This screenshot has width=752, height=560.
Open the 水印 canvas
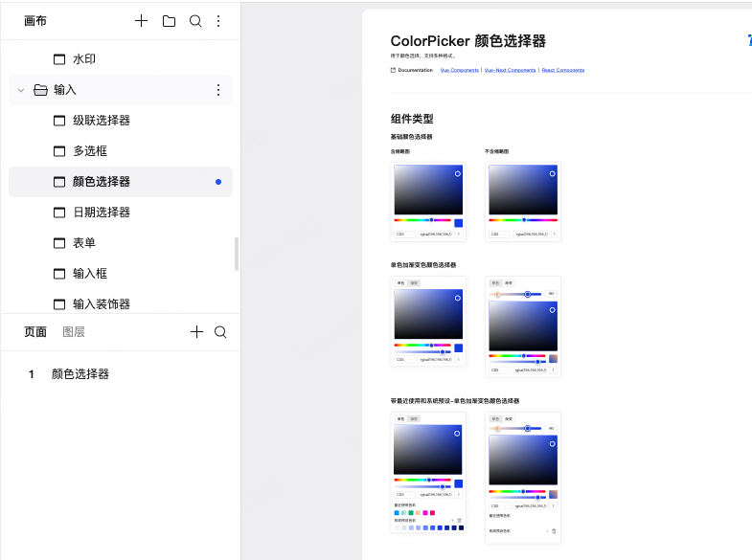pyautogui.click(x=84, y=59)
